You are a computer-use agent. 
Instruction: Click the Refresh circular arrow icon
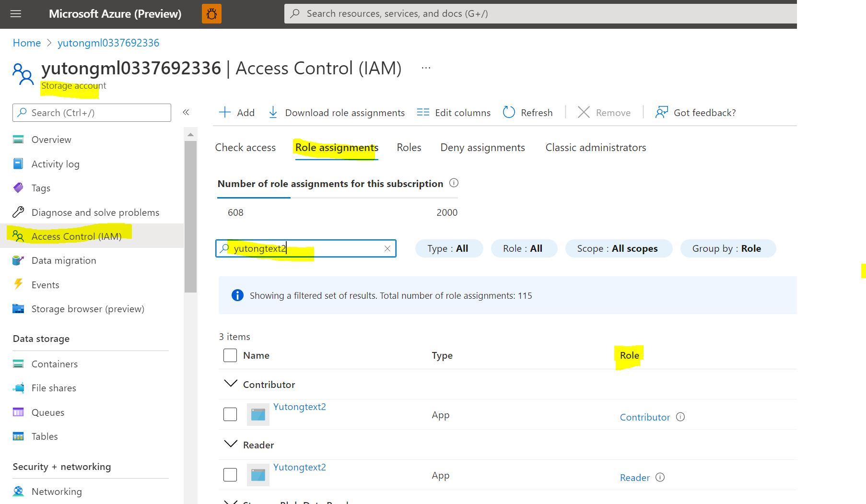point(509,112)
